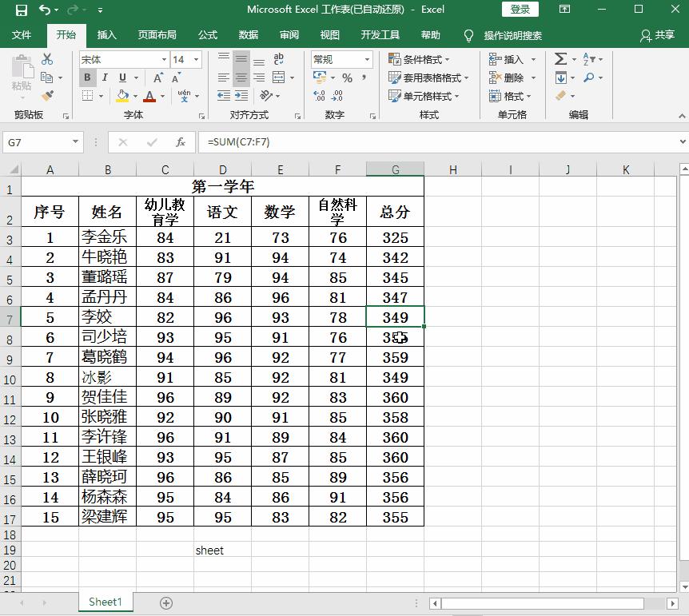689x616 pixels.
Task: Click the insert function fx icon
Action: coord(181,142)
